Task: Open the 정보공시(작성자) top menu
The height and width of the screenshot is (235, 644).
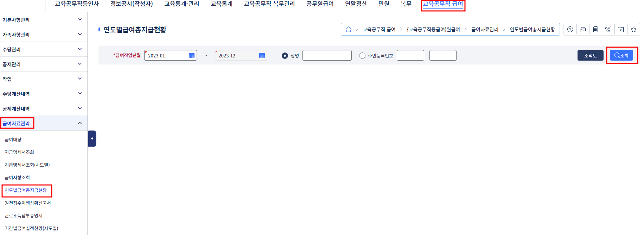Action: [132, 4]
